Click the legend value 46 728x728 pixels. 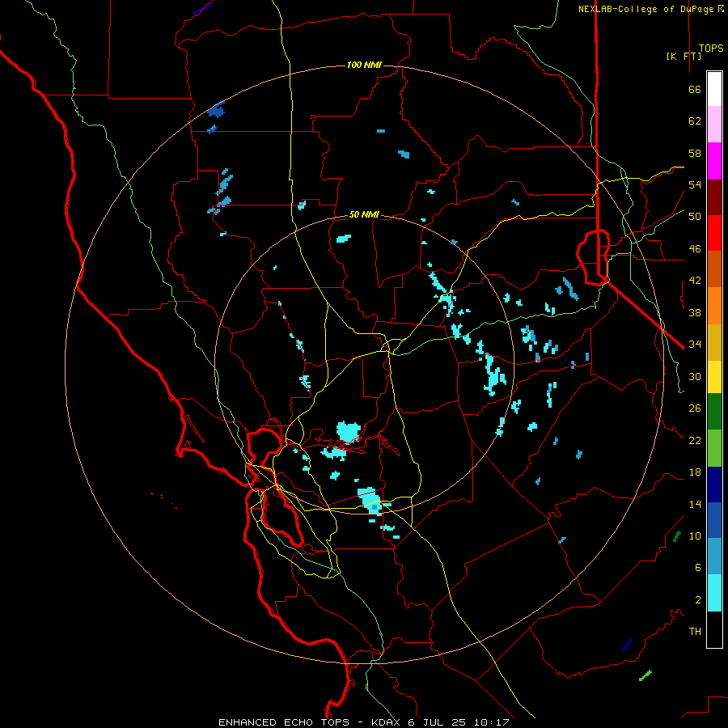point(695,249)
